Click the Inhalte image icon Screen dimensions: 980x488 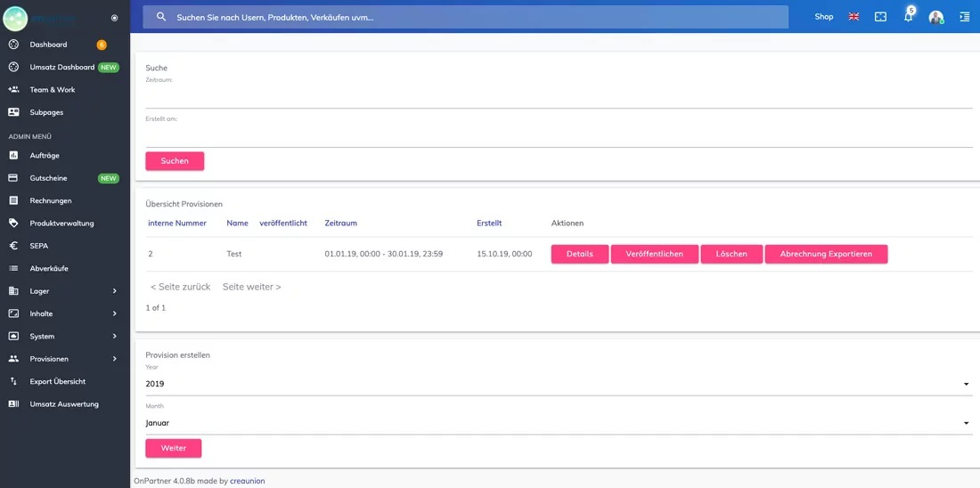pyautogui.click(x=13, y=313)
